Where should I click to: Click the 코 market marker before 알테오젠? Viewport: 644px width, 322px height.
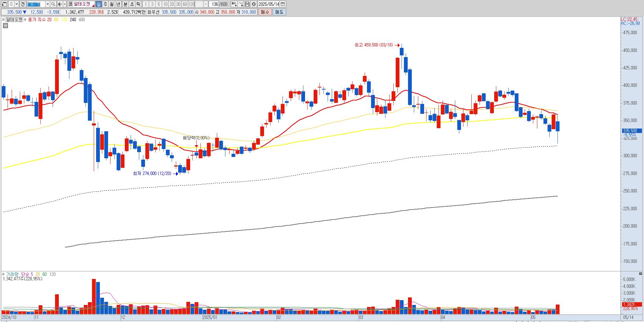point(70,4)
